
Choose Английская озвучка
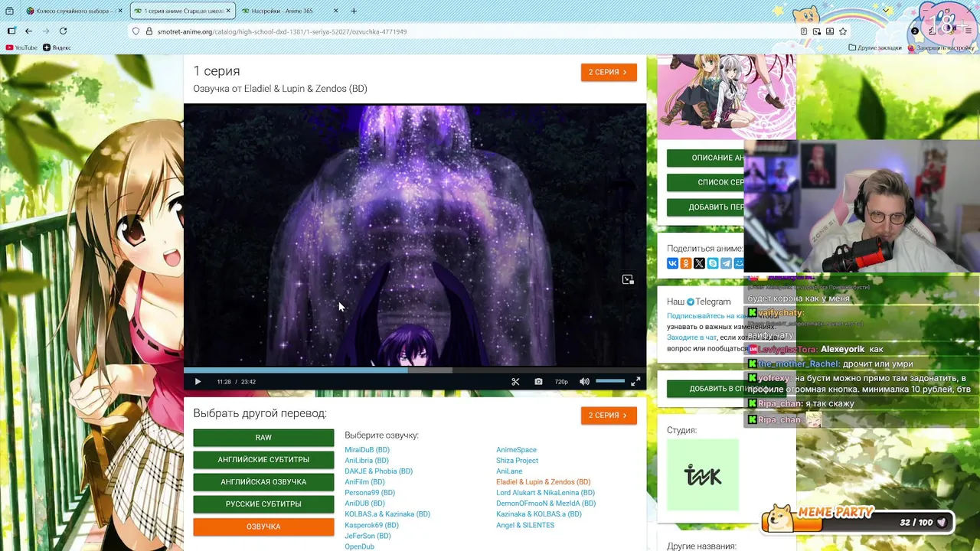[x=263, y=482]
